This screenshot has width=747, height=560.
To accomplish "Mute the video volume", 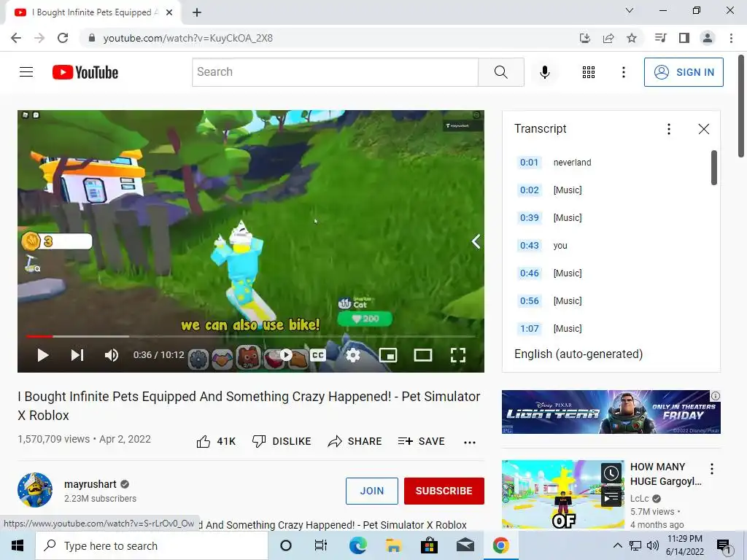I will coord(112,355).
